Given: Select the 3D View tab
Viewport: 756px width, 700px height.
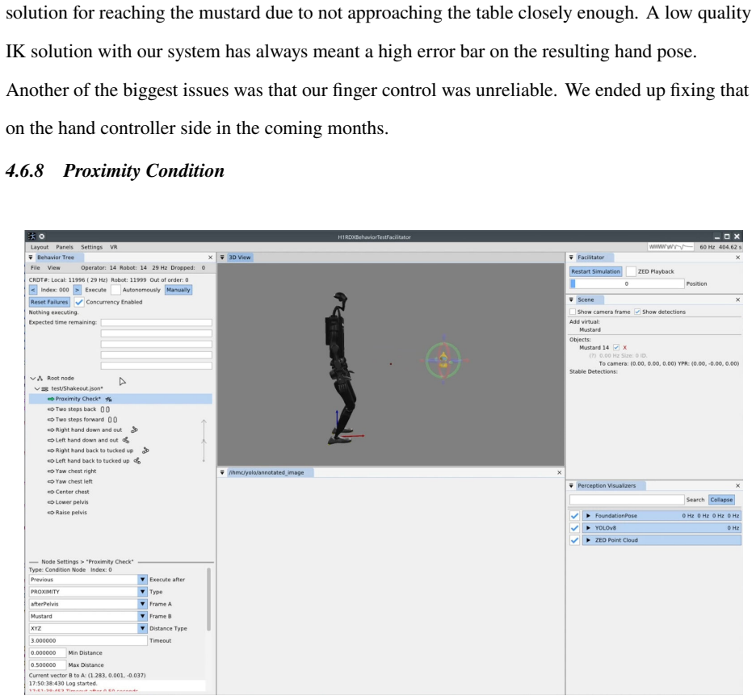Looking at the screenshot, I should (x=240, y=258).
